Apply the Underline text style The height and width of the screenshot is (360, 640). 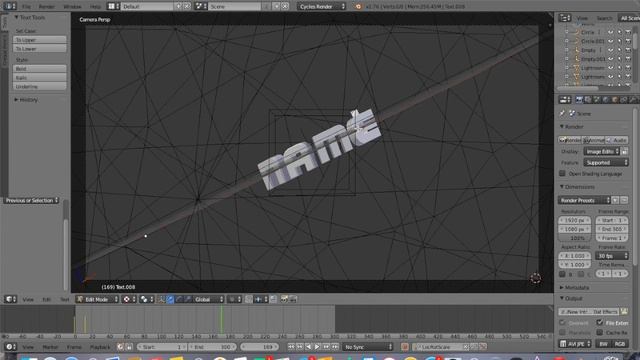pyautogui.click(x=40, y=87)
